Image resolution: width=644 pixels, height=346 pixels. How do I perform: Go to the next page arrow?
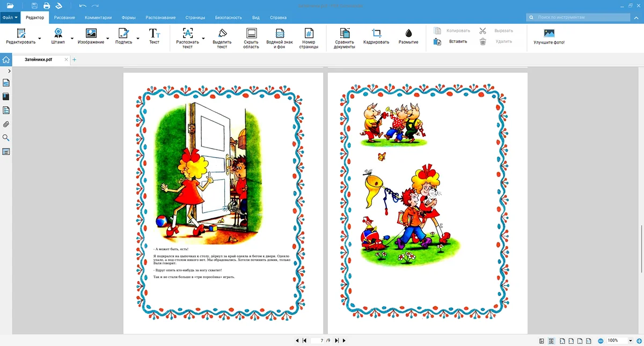pos(344,341)
